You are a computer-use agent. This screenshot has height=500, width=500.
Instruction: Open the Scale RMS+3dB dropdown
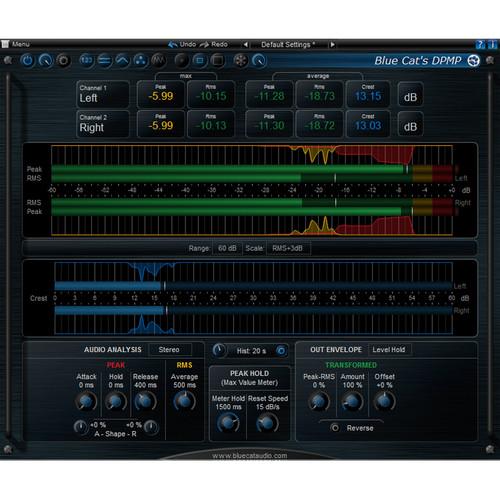point(288,248)
